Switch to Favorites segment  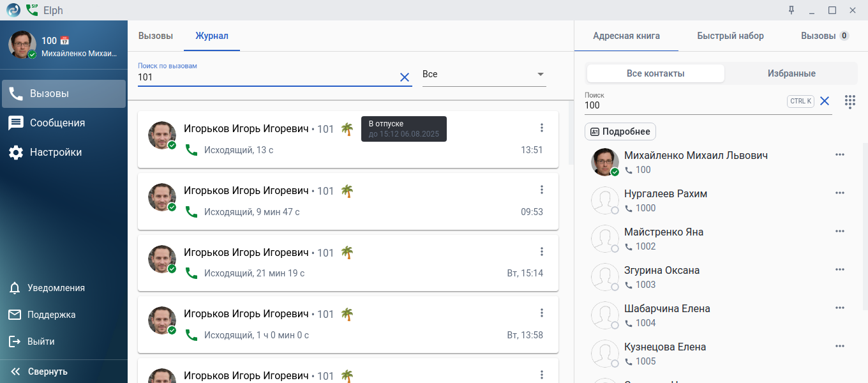click(x=791, y=73)
